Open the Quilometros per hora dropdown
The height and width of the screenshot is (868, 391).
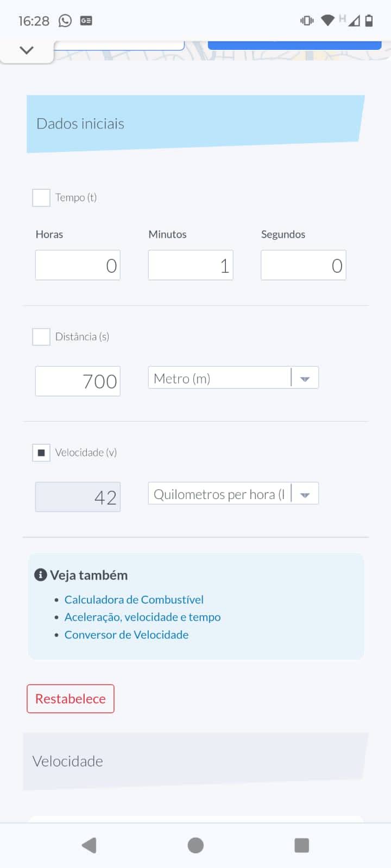click(233, 494)
